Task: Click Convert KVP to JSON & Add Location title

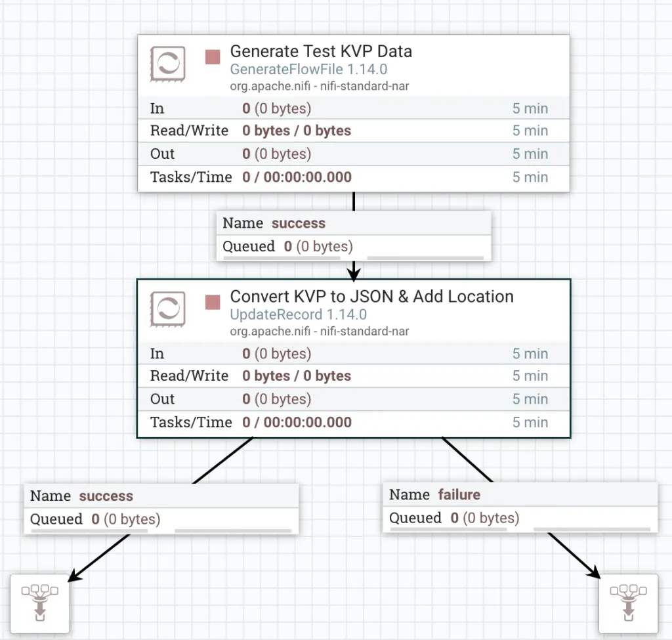Action: click(371, 296)
